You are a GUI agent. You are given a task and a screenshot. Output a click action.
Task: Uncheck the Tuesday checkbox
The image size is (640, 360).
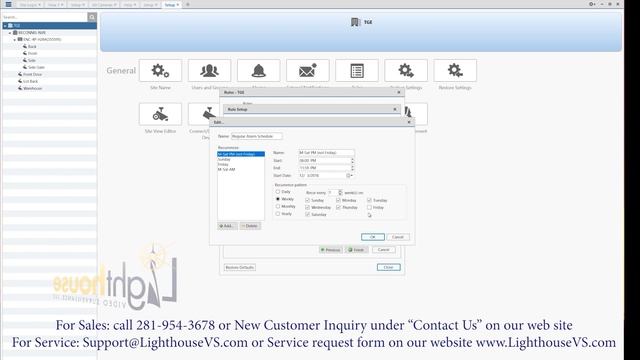click(x=369, y=200)
